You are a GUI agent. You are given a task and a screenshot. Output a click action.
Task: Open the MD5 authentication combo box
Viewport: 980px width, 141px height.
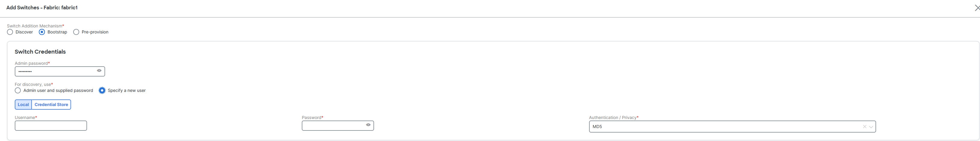pyautogui.click(x=732, y=127)
